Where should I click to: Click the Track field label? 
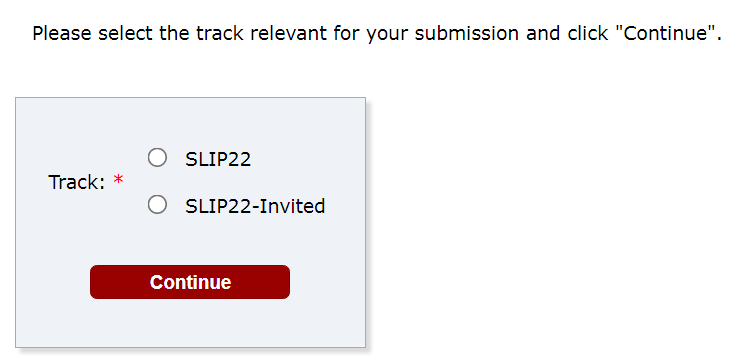pyautogui.click(x=77, y=182)
